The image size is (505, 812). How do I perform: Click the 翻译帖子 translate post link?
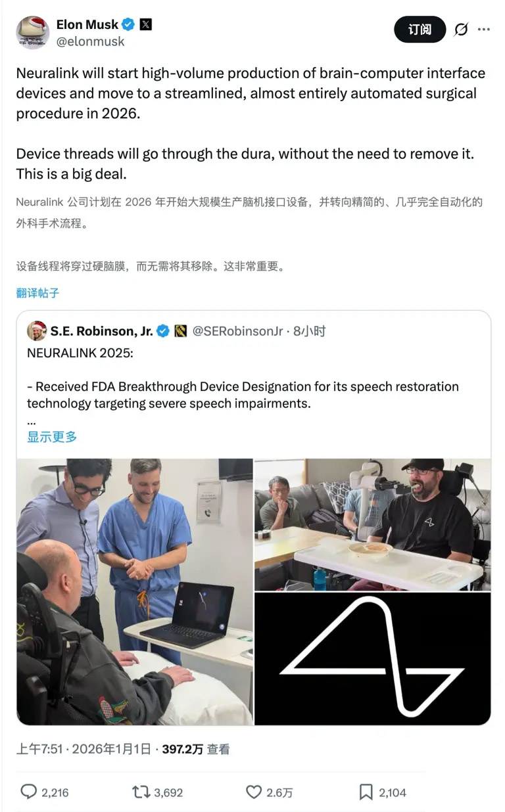(37, 293)
